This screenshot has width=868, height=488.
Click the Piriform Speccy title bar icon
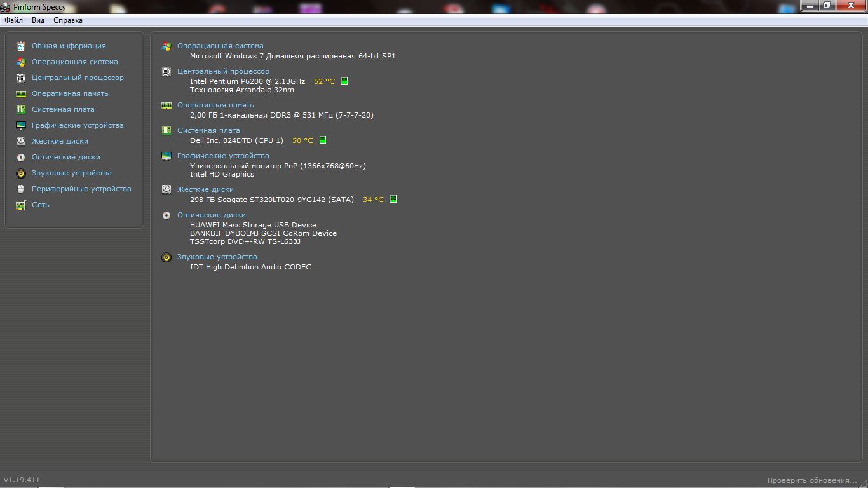coord(5,7)
